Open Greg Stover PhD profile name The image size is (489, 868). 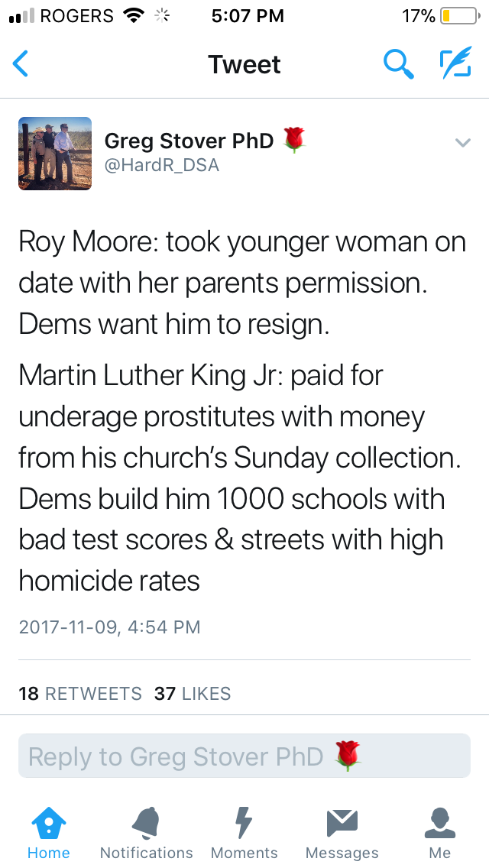(x=189, y=141)
